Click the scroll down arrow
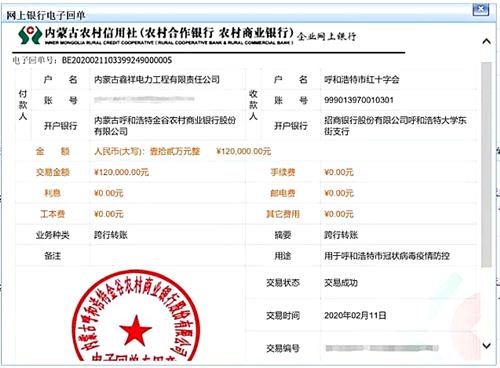The height and width of the screenshot is (368, 500). (486, 346)
